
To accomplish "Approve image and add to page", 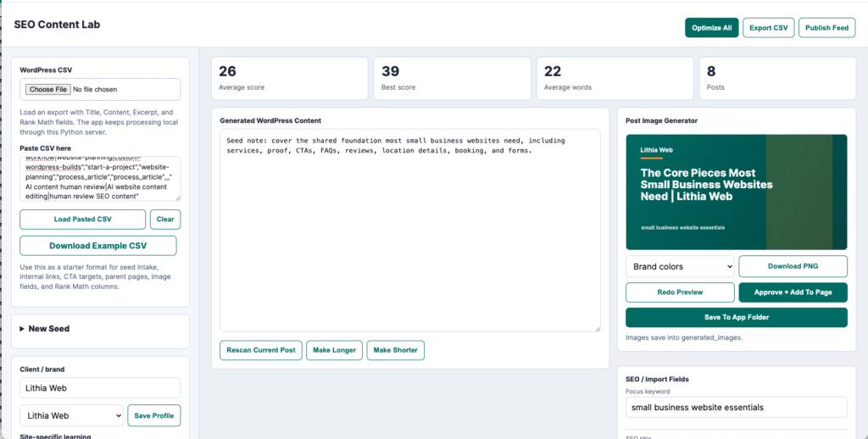I will [793, 292].
